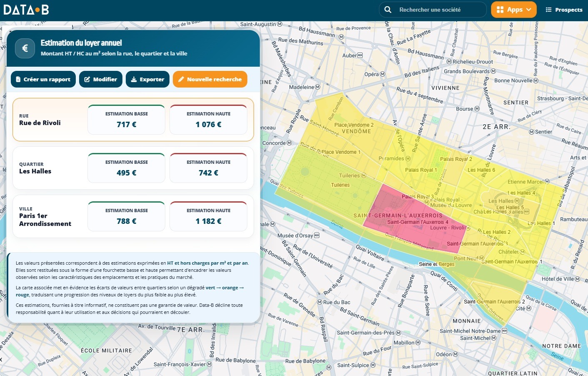Click the Richelieu-Drouot metro marker
Screen dimensions: 588x376
click(x=449, y=62)
